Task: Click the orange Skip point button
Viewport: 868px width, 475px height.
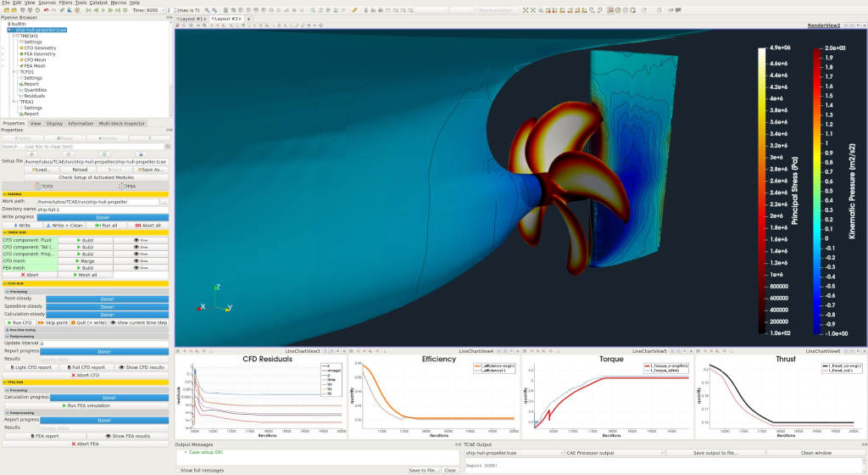Action: [x=53, y=322]
